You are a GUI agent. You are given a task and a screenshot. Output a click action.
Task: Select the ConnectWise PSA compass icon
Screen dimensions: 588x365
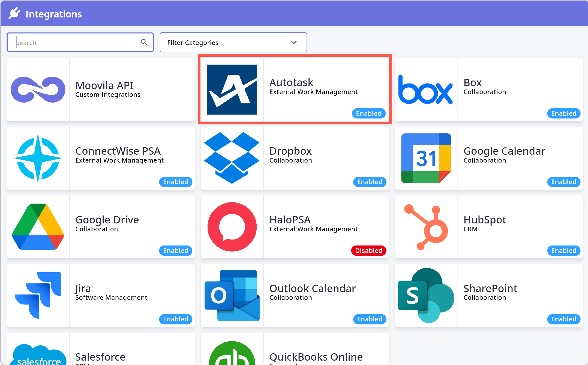(x=38, y=158)
